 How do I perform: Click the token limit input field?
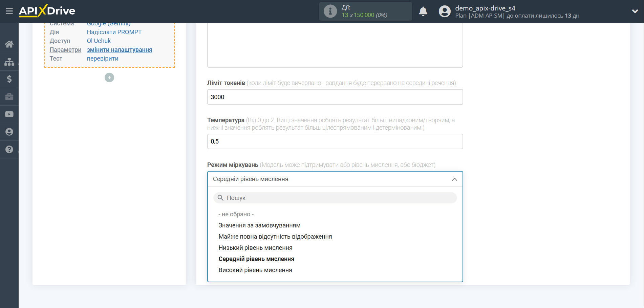(335, 97)
